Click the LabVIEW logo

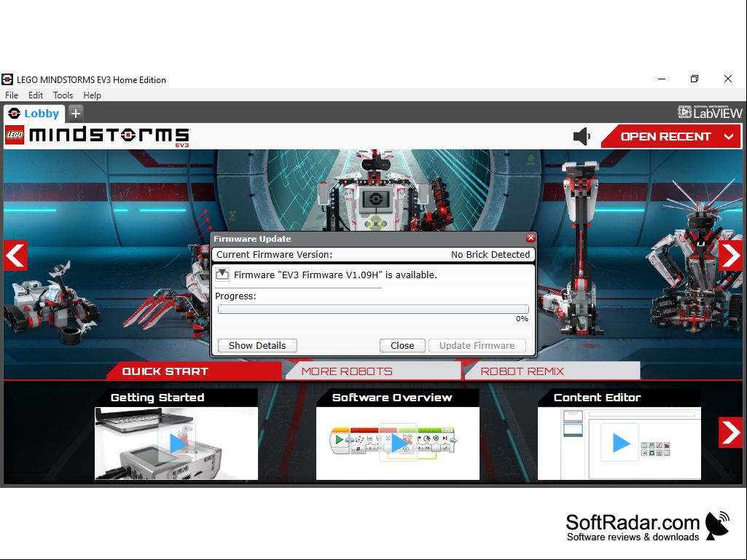pyautogui.click(x=710, y=112)
